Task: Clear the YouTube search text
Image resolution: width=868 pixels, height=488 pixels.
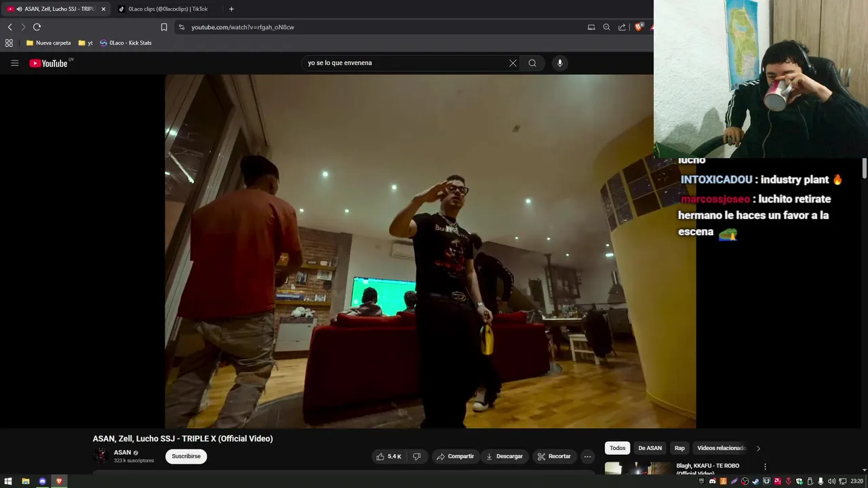Action: tap(513, 63)
